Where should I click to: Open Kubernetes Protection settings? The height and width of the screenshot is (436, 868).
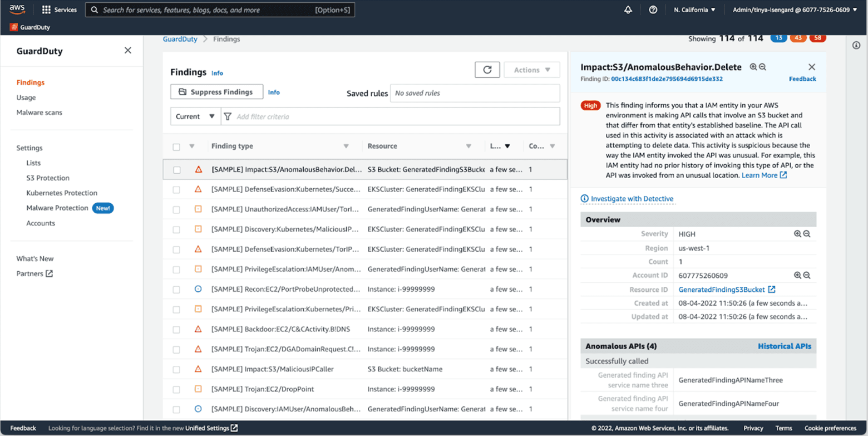pyautogui.click(x=62, y=193)
